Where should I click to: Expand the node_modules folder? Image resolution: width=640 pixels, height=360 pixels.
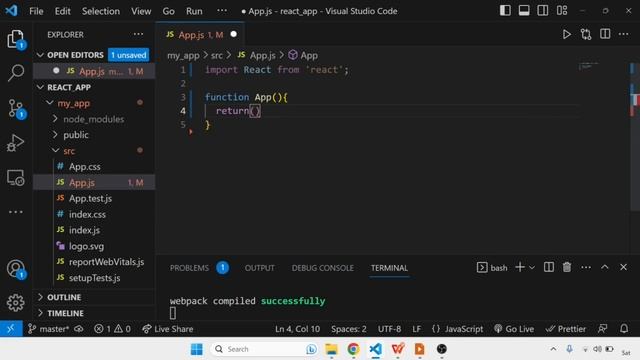[x=55, y=119]
